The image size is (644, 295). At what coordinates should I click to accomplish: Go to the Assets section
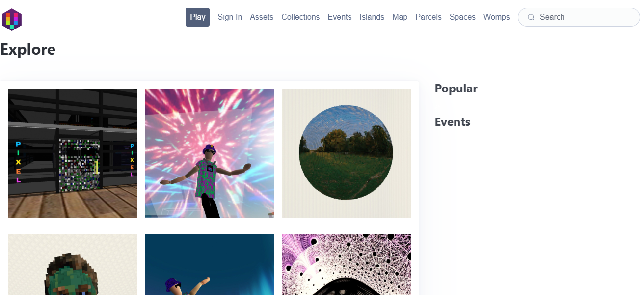coord(262,17)
